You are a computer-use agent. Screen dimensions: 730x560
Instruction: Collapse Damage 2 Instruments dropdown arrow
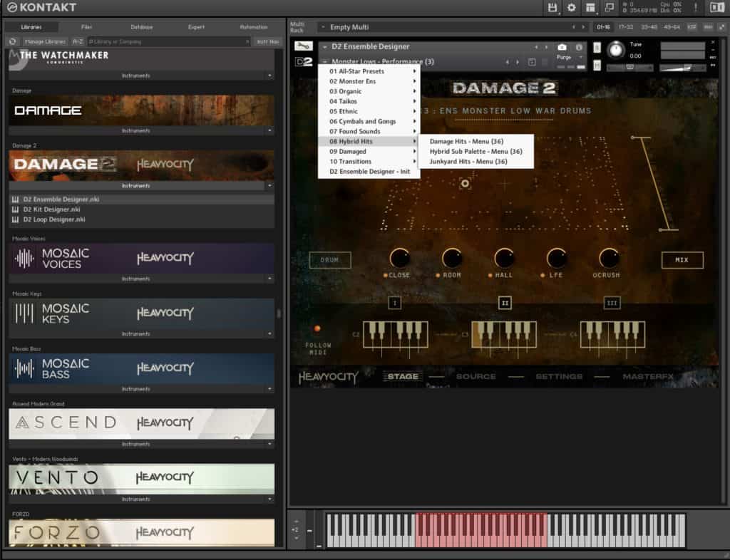tap(269, 185)
